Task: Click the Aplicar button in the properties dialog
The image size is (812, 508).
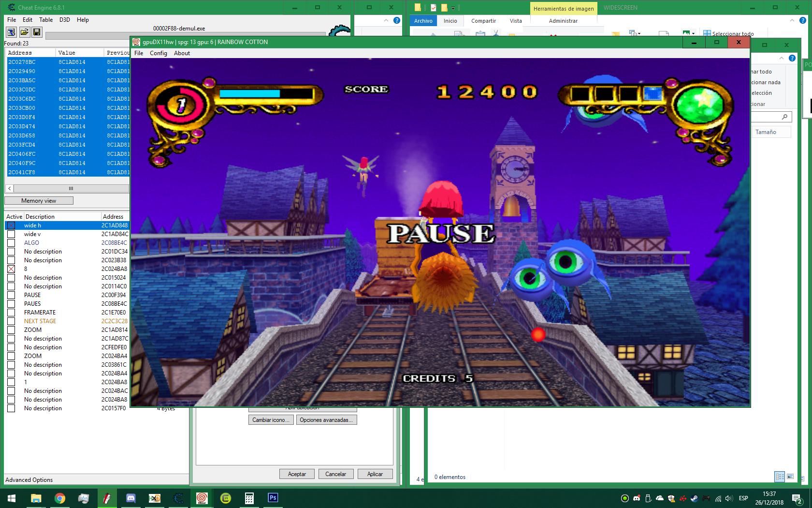Action: coord(375,474)
